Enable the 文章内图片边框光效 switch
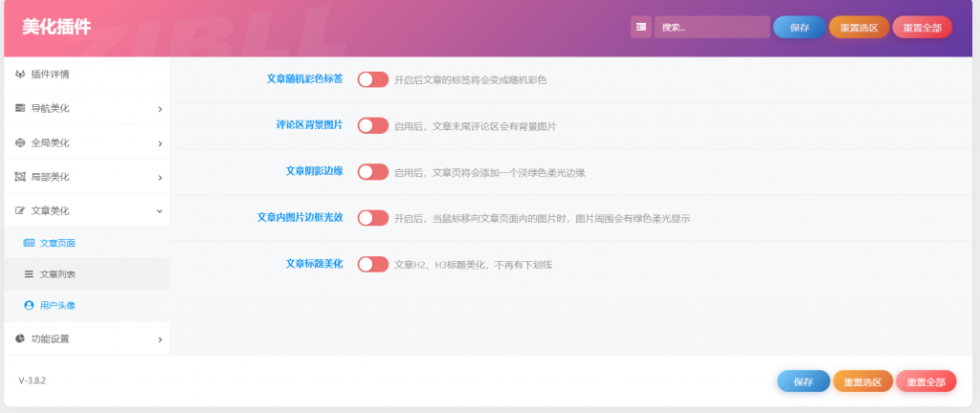 pos(373,218)
